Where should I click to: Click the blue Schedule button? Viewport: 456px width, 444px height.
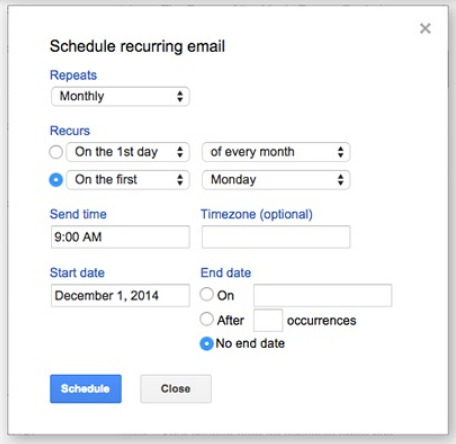pos(86,389)
